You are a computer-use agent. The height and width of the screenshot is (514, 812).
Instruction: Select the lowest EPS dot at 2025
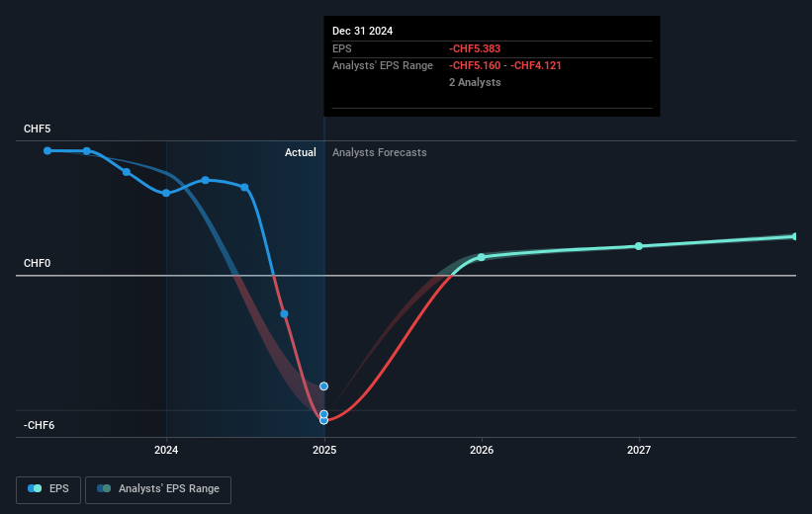(323, 420)
